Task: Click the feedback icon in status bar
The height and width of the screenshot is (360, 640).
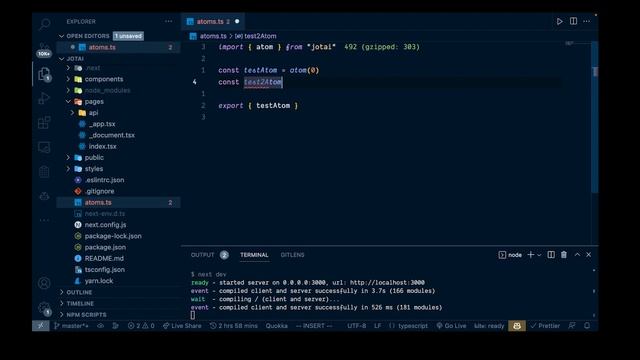Action: [572, 326]
